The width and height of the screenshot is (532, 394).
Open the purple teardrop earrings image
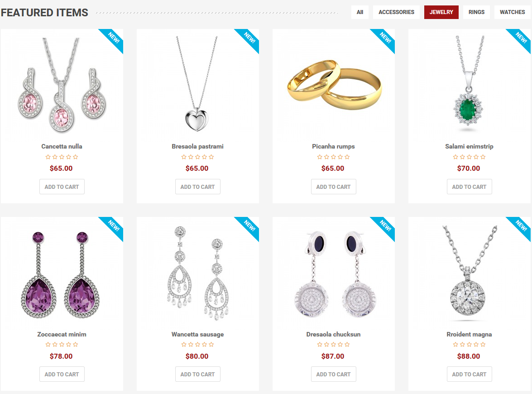click(x=60, y=275)
